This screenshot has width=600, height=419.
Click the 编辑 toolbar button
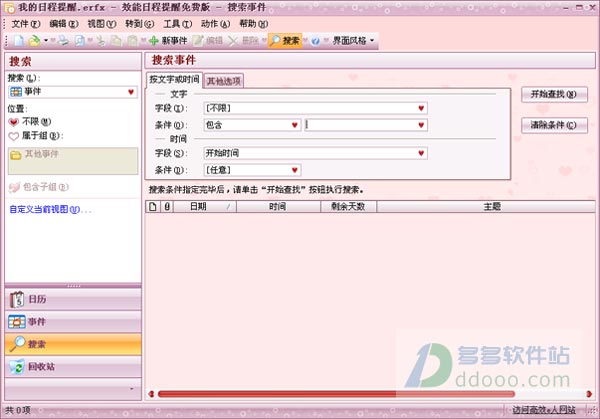click(x=208, y=41)
